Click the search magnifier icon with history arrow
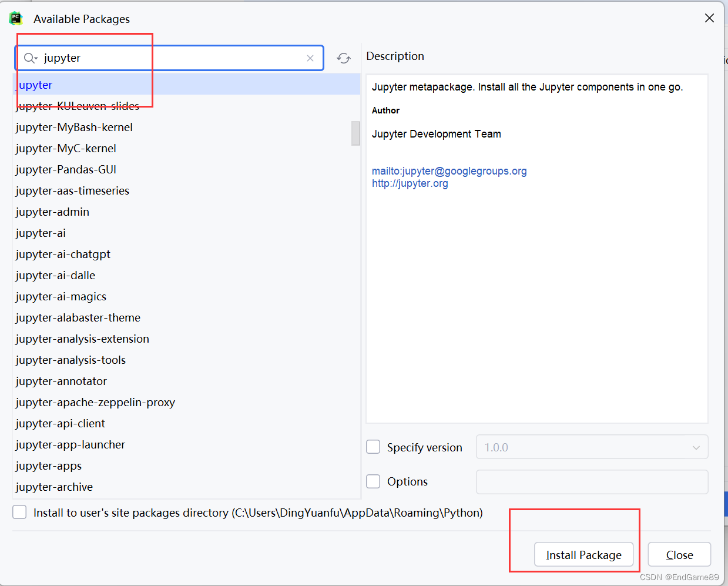This screenshot has height=586, width=728. pos(31,58)
